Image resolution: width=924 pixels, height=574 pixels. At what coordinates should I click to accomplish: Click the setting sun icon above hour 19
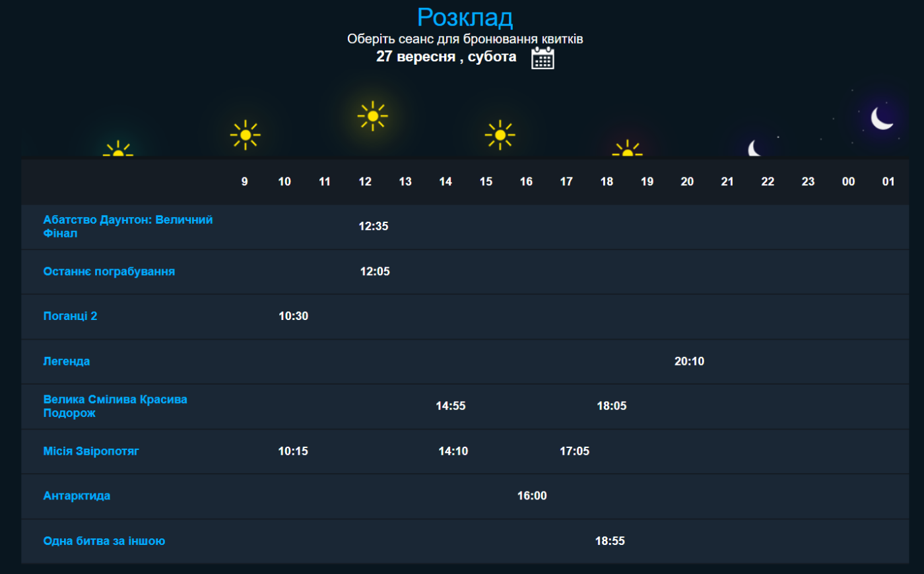pos(627,149)
